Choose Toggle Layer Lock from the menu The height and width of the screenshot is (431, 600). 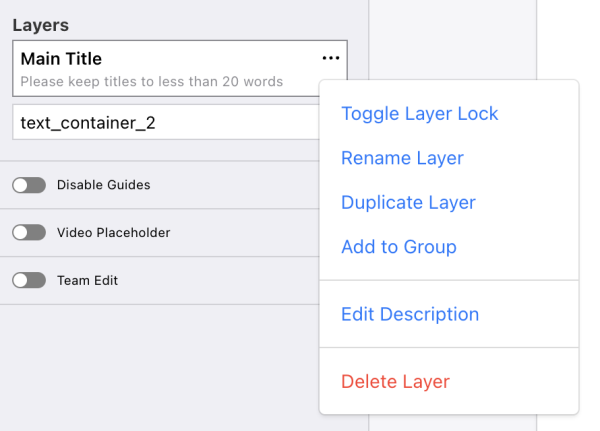tap(420, 114)
